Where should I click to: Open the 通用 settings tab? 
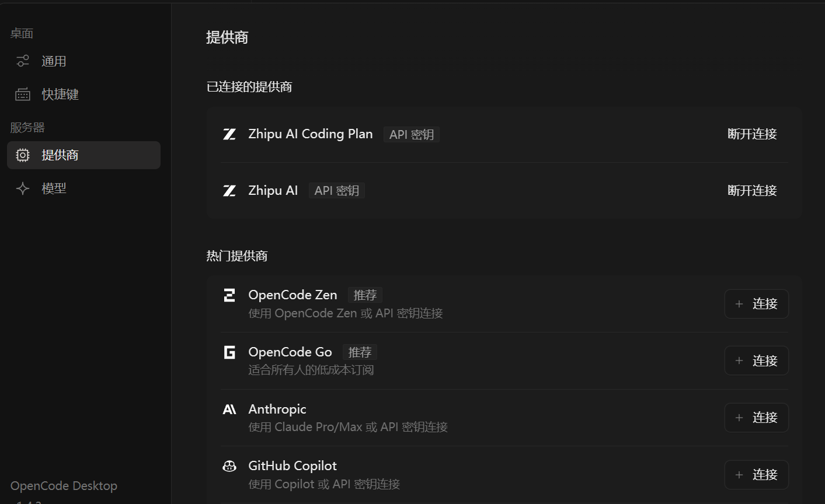(54, 61)
